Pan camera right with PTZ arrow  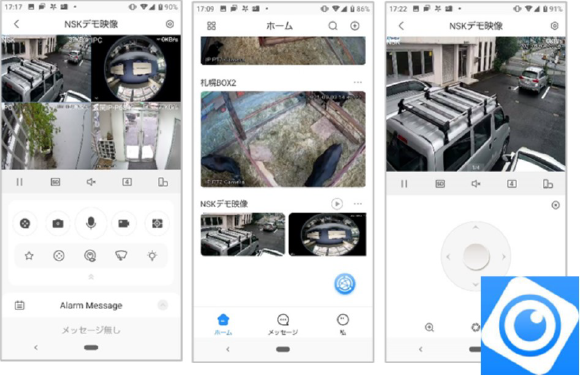point(503,257)
